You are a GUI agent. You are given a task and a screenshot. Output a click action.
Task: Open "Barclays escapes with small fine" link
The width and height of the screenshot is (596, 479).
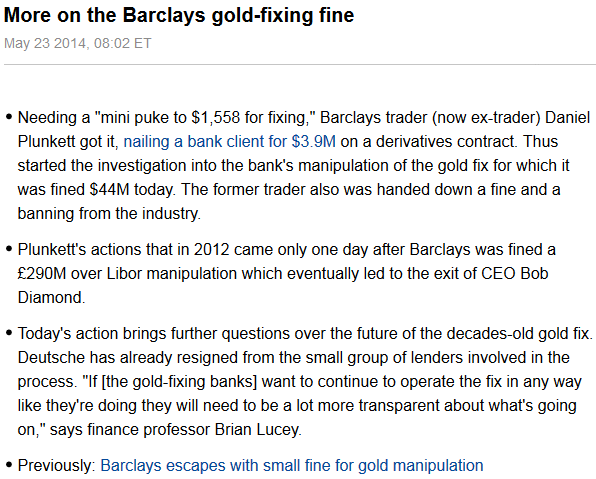tap(292, 465)
